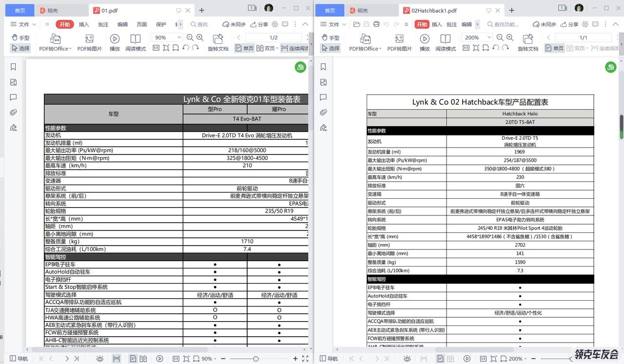Expand more ribbon tabs arrow in 01.pdf
This screenshot has width=624, height=364.
click(x=181, y=24)
